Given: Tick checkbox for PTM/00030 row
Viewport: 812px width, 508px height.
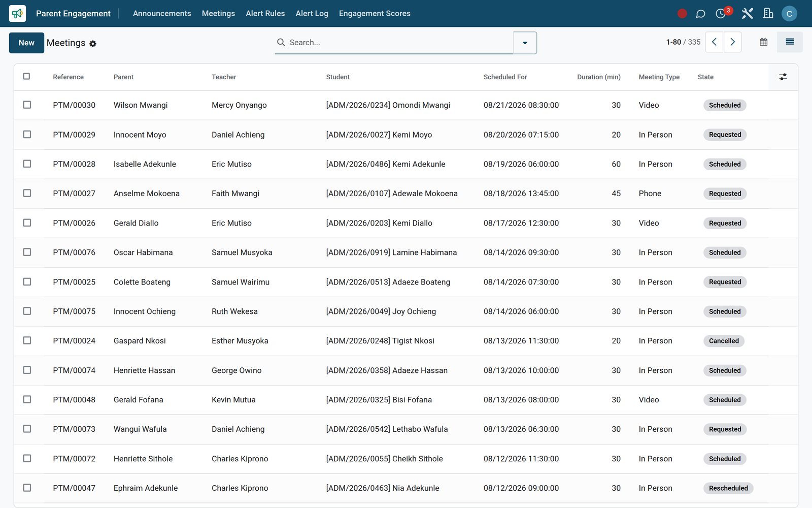Looking at the screenshot, I should 27,105.
